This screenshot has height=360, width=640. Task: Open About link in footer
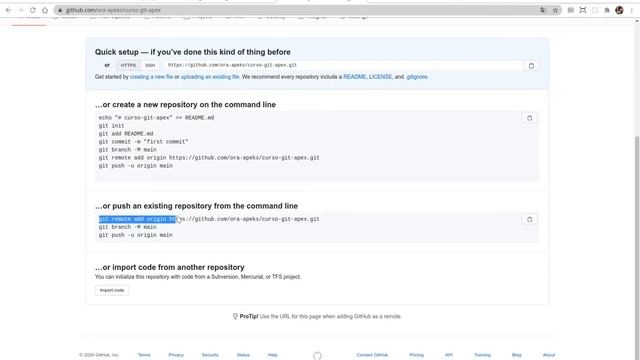coord(549,355)
